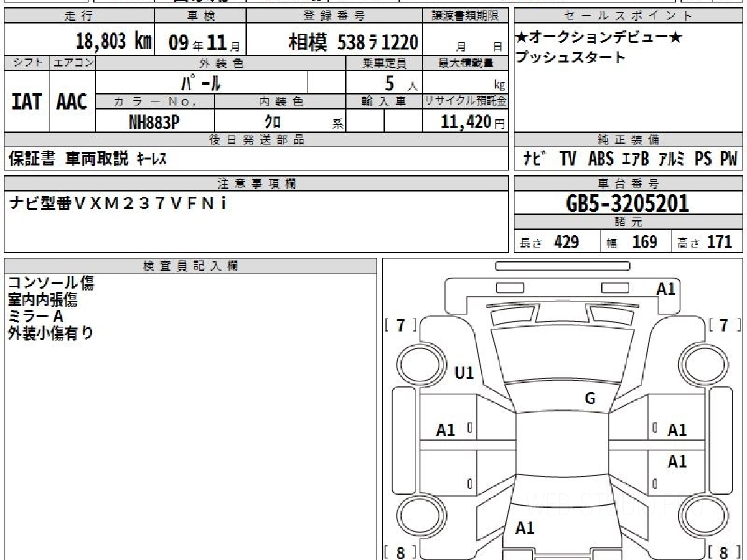Click the U1 dent mark on the car diagram
The image size is (747, 560).
coord(464,373)
